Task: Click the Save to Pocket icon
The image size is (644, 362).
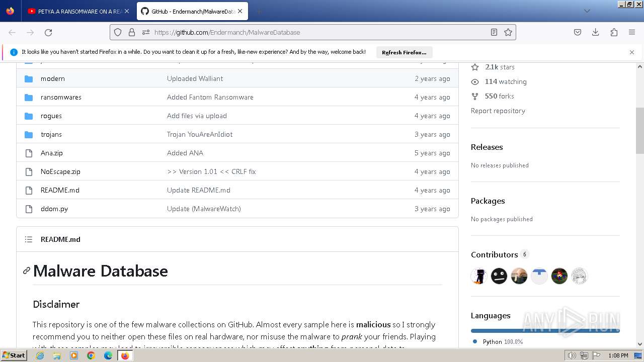Action: 578,32
